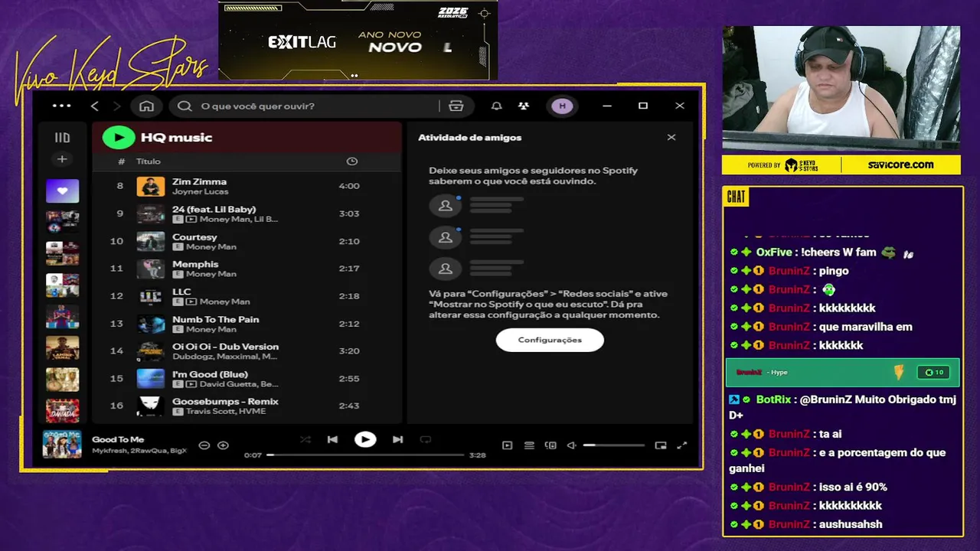Create a new playlist with plus
Viewport: 980px width, 551px height.
pos(62,159)
